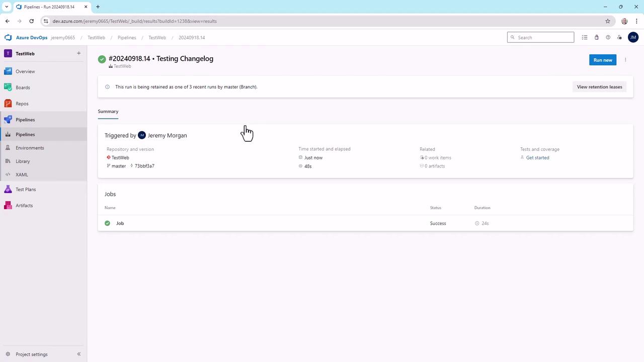Screen dimensions: 644x362
Task: Click the plus icon next to TestWeb
Action: pos(78,53)
